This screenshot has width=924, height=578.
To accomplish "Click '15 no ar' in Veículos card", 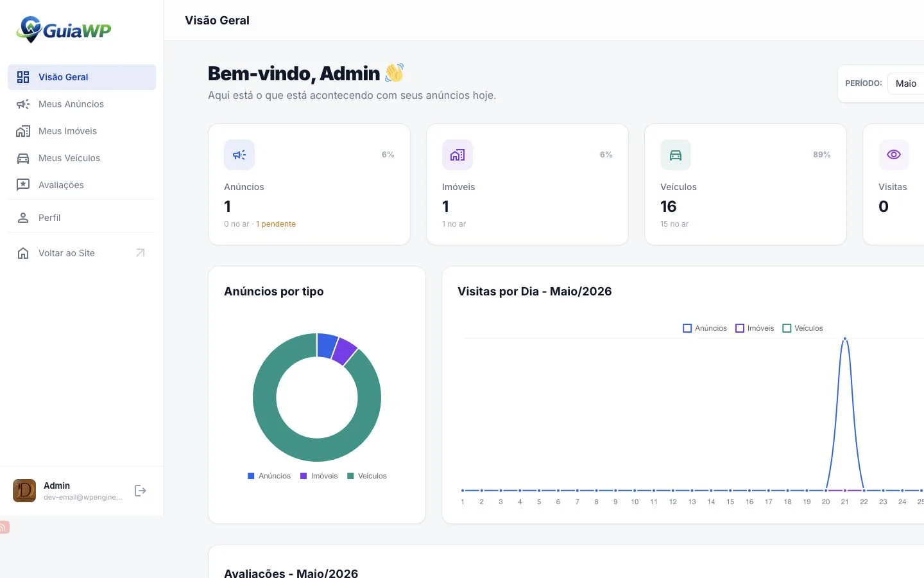I will (674, 224).
